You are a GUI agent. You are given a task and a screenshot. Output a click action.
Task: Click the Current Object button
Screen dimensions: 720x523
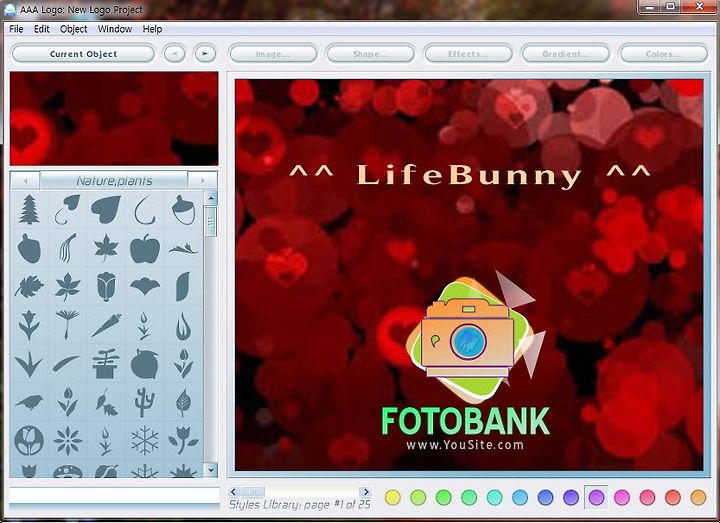coord(83,54)
